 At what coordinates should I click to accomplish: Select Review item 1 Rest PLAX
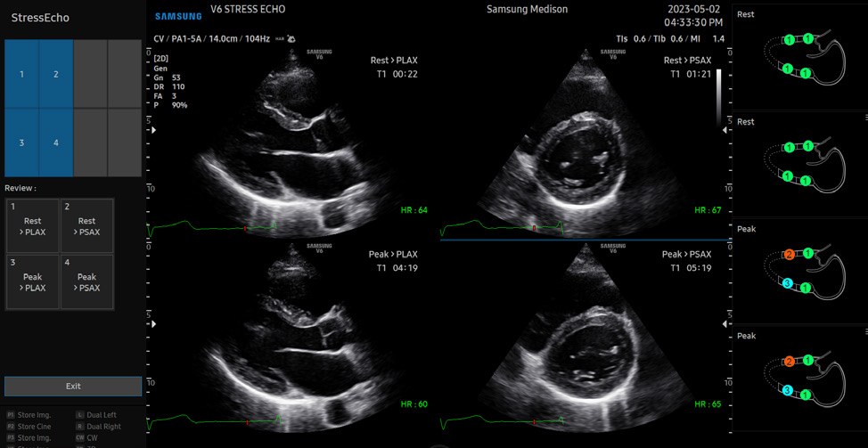[x=33, y=225]
